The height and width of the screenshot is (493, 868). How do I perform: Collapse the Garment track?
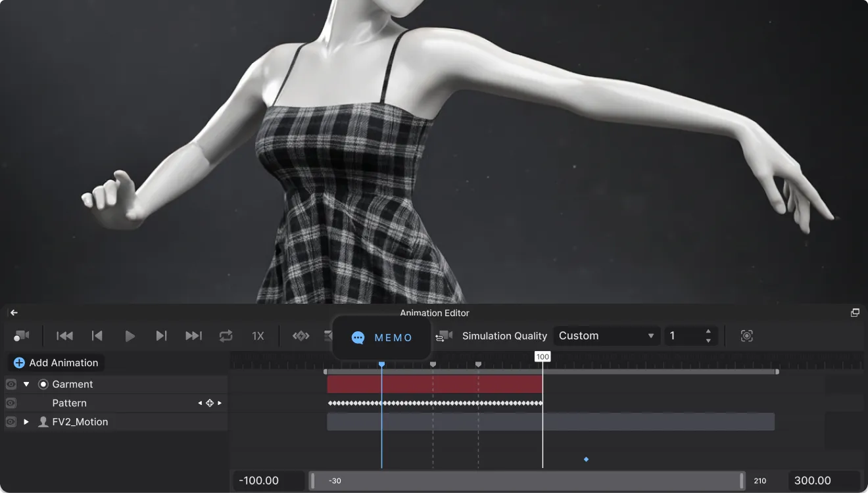[x=26, y=384]
